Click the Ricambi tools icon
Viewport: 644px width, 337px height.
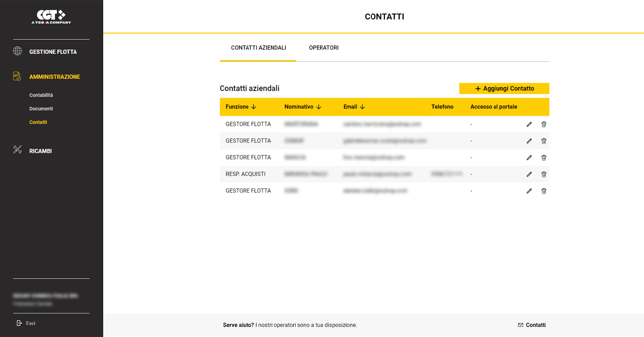point(18,150)
